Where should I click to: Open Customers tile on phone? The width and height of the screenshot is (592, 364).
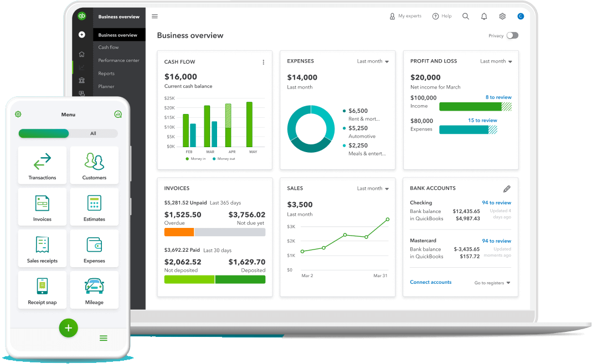94,165
